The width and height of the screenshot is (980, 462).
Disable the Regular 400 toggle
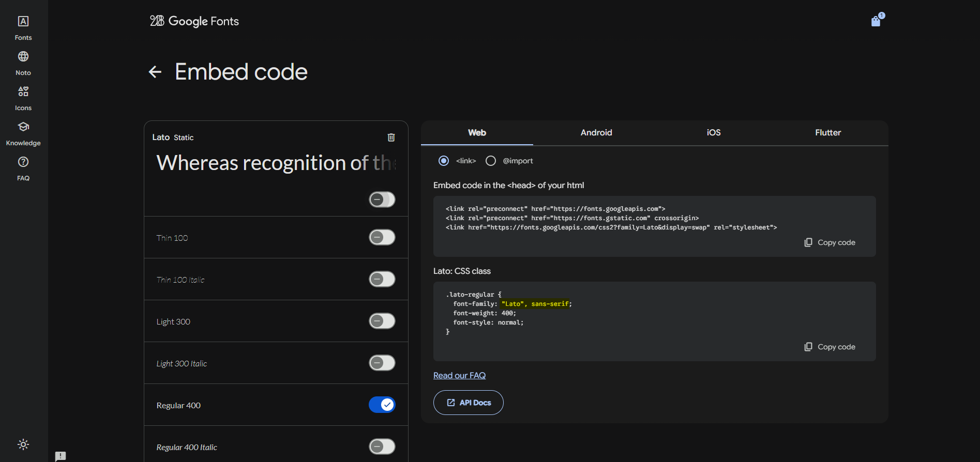[x=382, y=405]
